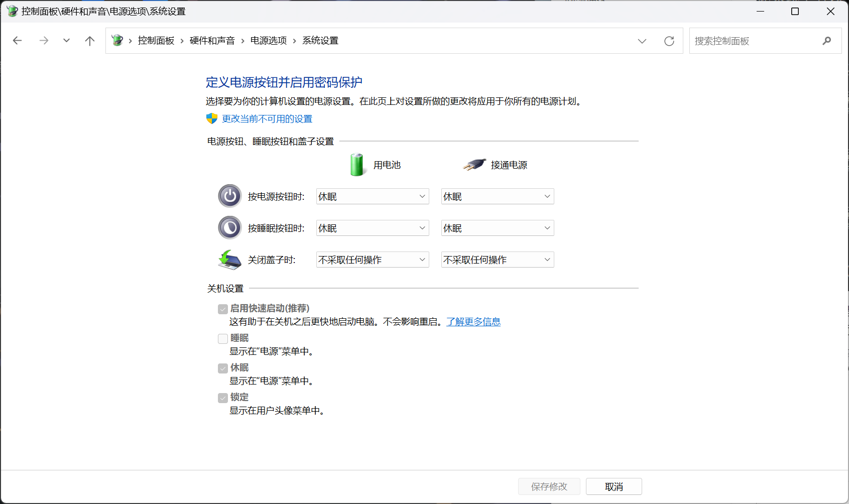Screen dimensions: 849x504
Task: Click the 关机设置 section label
Action: (225, 289)
